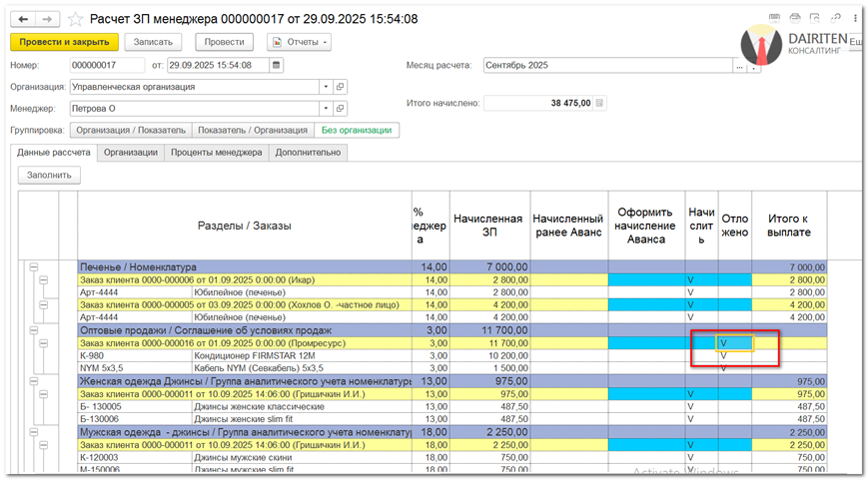
Task: Select Показатель / Организация grouping
Action: point(253,131)
